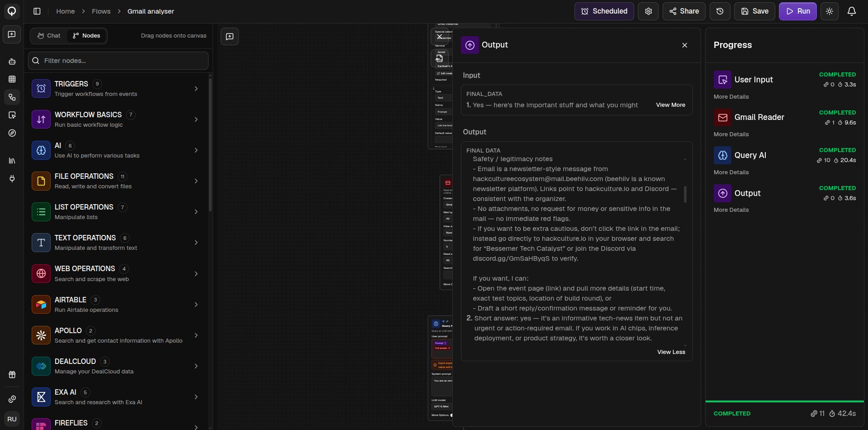868x430 pixels.
Task: Toggle the sidebar panel icon
Action: click(37, 11)
